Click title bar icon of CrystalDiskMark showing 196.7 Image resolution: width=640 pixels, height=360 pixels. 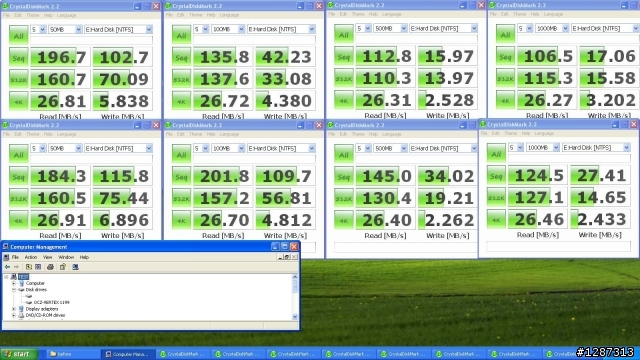point(5,6)
